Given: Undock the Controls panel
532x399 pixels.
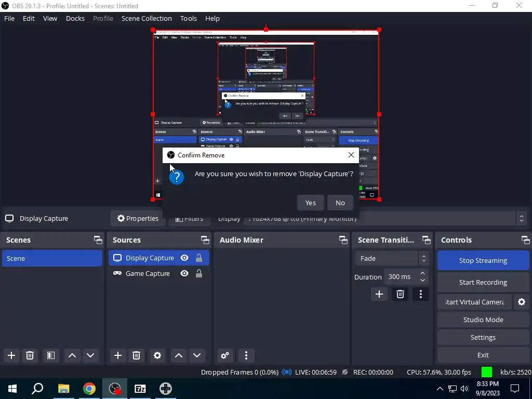Looking at the screenshot, I should pyautogui.click(x=526, y=240).
